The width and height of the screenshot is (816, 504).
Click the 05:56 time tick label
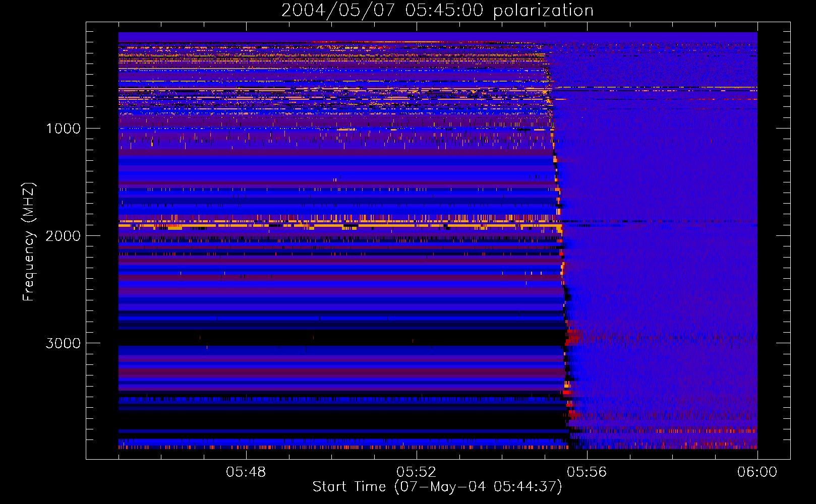pyautogui.click(x=587, y=472)
